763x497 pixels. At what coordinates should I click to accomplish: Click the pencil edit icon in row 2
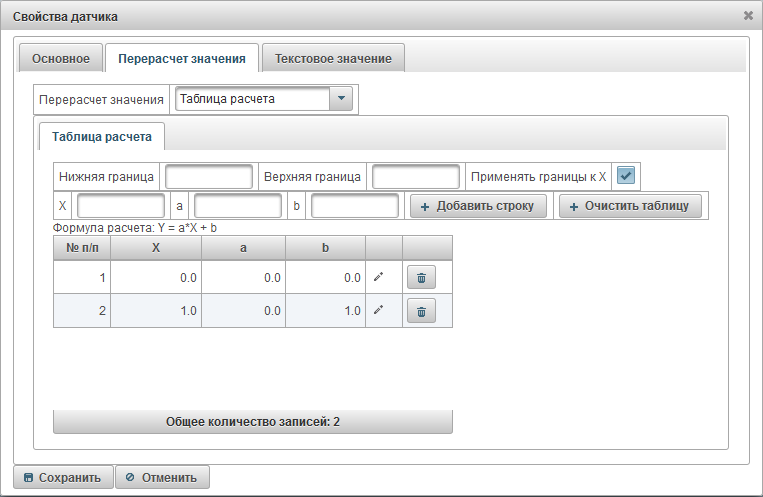click(378, 311)
